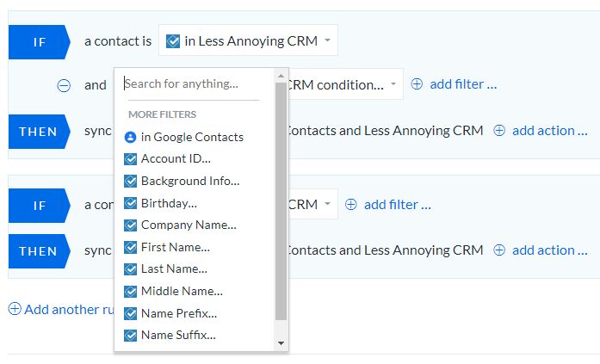Select the 'Company Name...' filter
Image resolution: width=600 pixels, height=364 pixels.
189,225
